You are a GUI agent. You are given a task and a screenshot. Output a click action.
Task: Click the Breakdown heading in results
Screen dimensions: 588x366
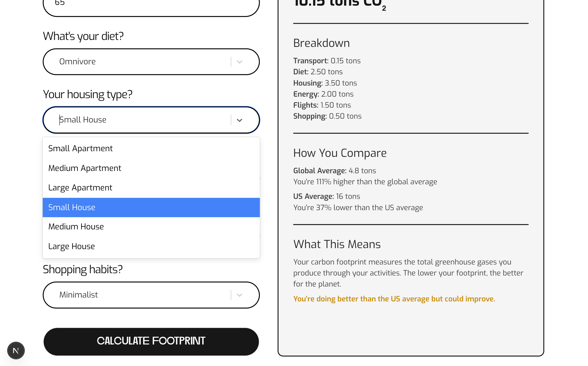(321, 43)
